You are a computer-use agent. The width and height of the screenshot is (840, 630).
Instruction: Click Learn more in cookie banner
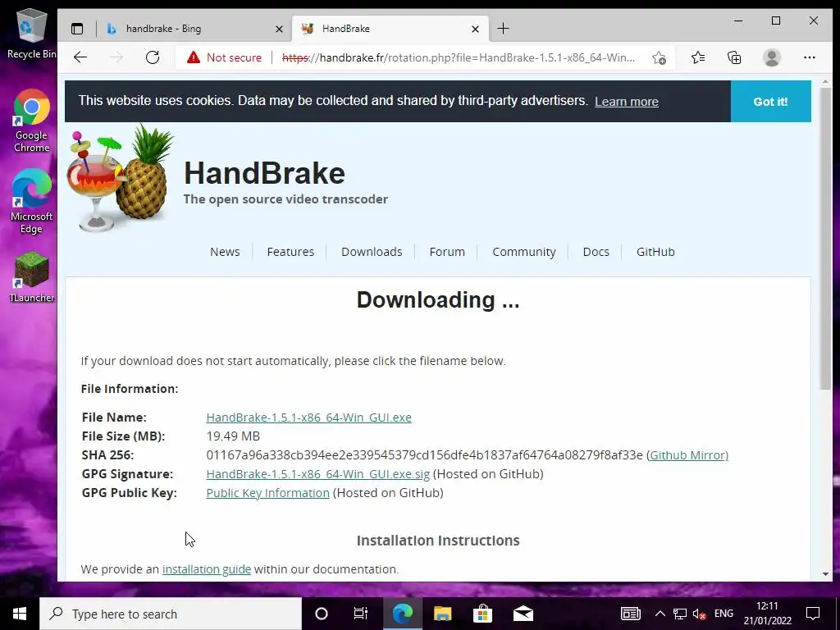[626, 102]
